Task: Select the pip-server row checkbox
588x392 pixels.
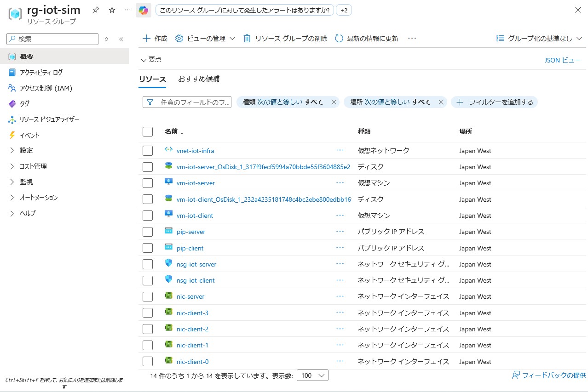Action: [x=148, y=232]
